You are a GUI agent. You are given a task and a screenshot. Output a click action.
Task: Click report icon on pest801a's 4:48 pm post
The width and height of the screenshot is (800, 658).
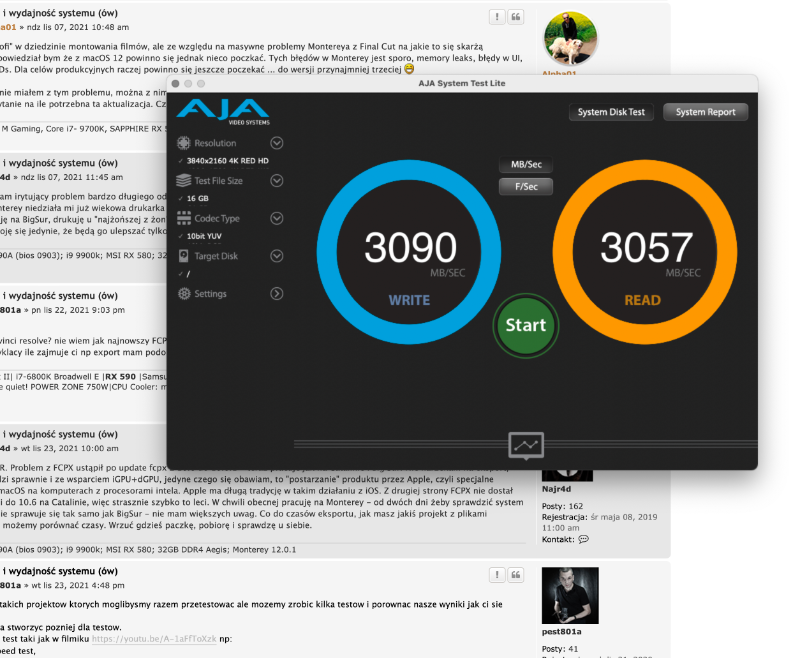click(497, 575)
